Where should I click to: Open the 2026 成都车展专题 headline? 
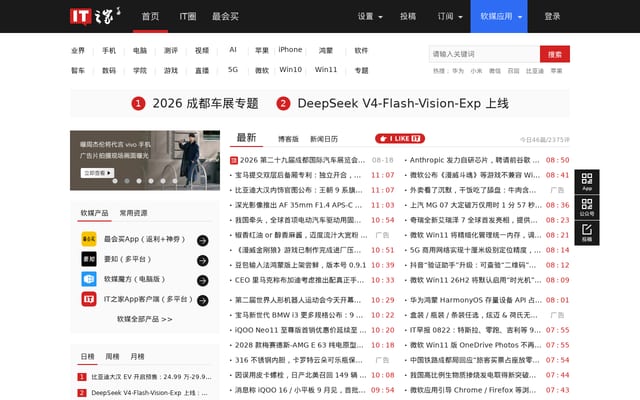tap(205, 104)
